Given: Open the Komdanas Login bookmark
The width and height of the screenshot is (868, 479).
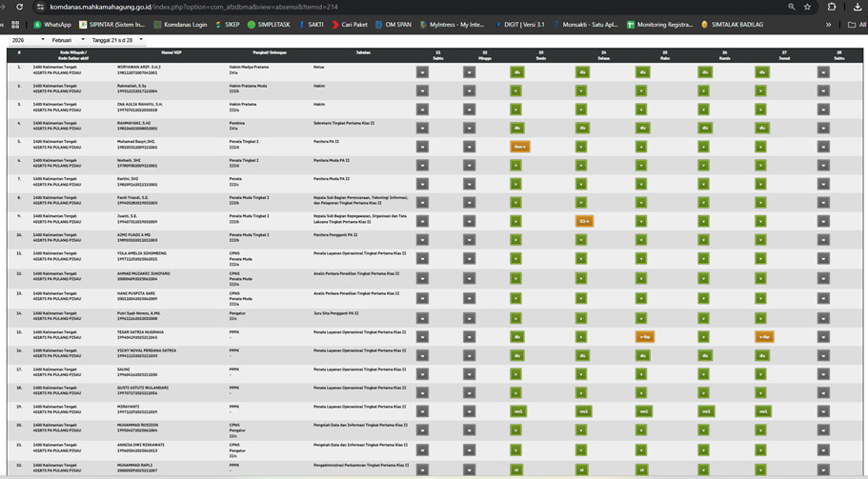Looking at the screenshot, I should 180,25.
